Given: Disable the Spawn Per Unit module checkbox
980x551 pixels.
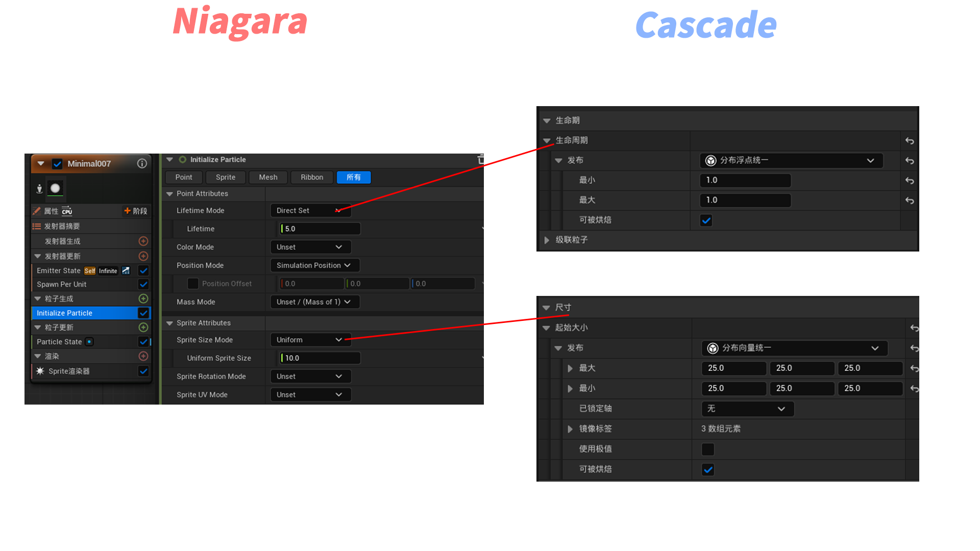Looking at the screenshot, I should 143,284.
